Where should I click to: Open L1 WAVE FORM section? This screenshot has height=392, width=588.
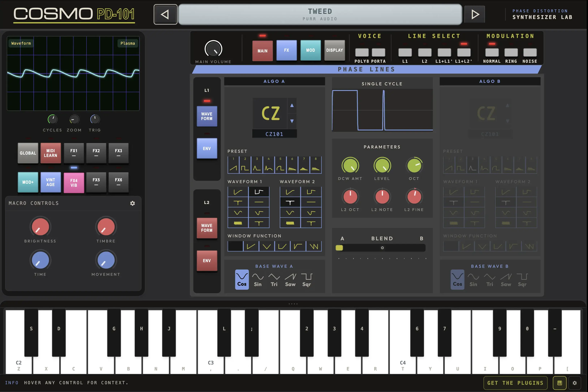tap(207, 116)
